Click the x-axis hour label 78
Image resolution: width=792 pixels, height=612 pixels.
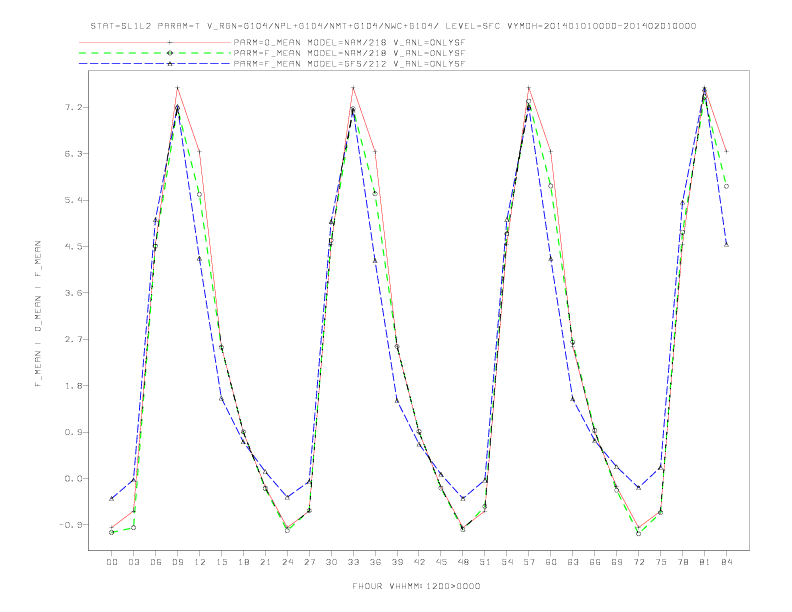pyautogui.click(x=683, y=562)
